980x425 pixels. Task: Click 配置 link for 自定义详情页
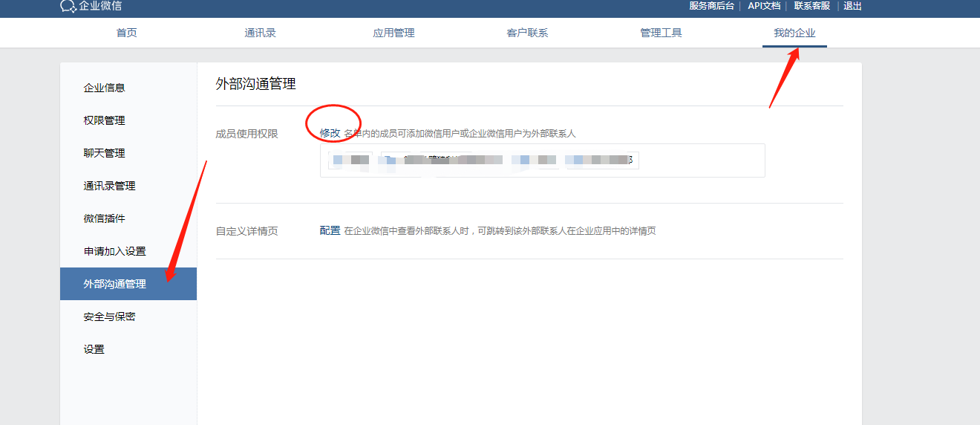[330, 230]
